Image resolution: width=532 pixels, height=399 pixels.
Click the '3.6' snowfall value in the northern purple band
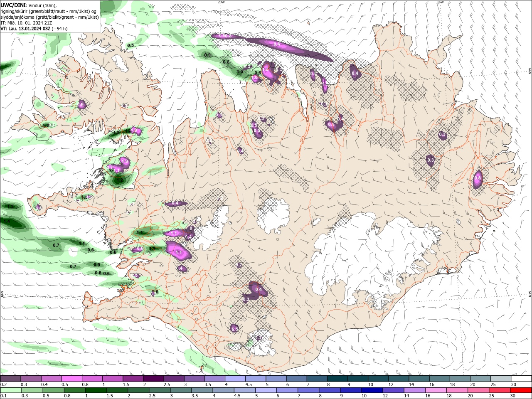coord(277,44)
